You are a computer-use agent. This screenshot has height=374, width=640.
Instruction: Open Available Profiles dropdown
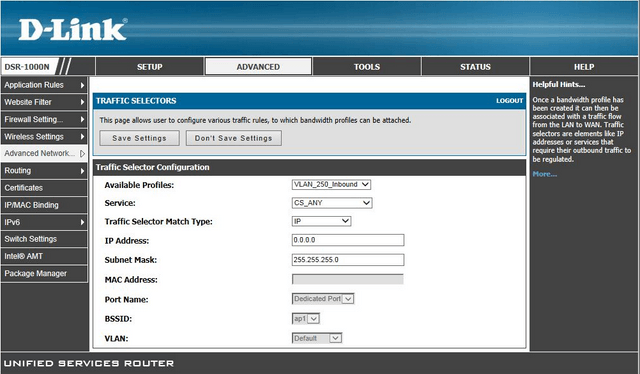click(331, 185)
